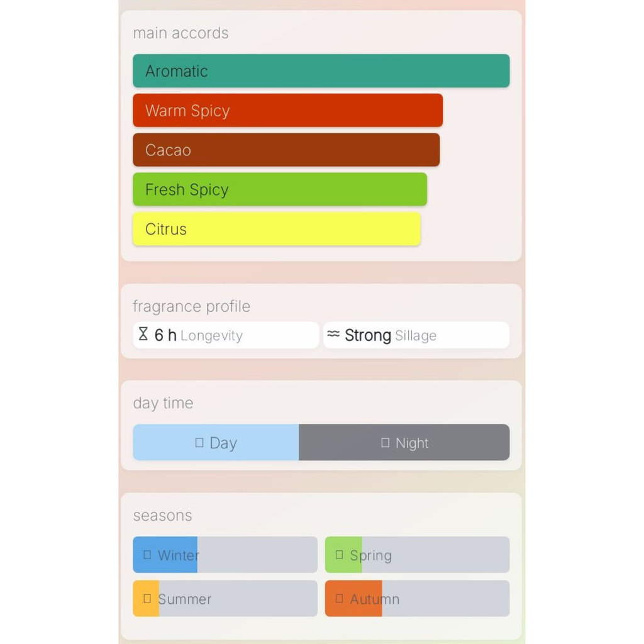Select the Aromatic accord bar
The width and height of the screenshot is (644, 644).
pyautogui.click(x=321, y=70)
